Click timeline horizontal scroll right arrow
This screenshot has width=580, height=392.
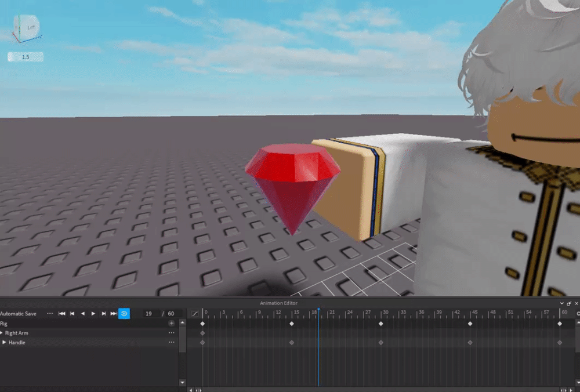click(571, 390)
